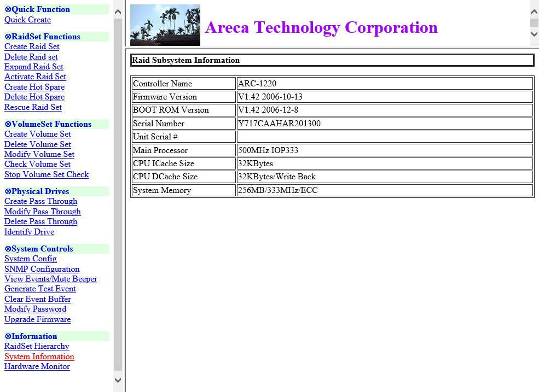Select BOOT ROM value V1.42 2006-12-8
Viewport: 539px width, 392px height.
pos(268,110)
